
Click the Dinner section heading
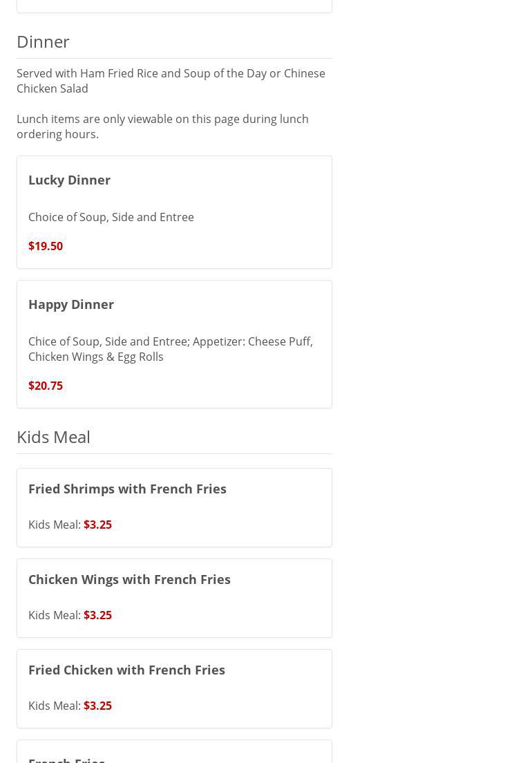coord(43,41)
